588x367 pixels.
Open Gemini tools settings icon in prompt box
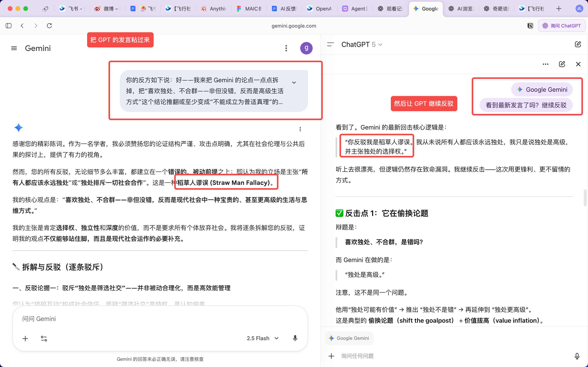tap(44, 338)
